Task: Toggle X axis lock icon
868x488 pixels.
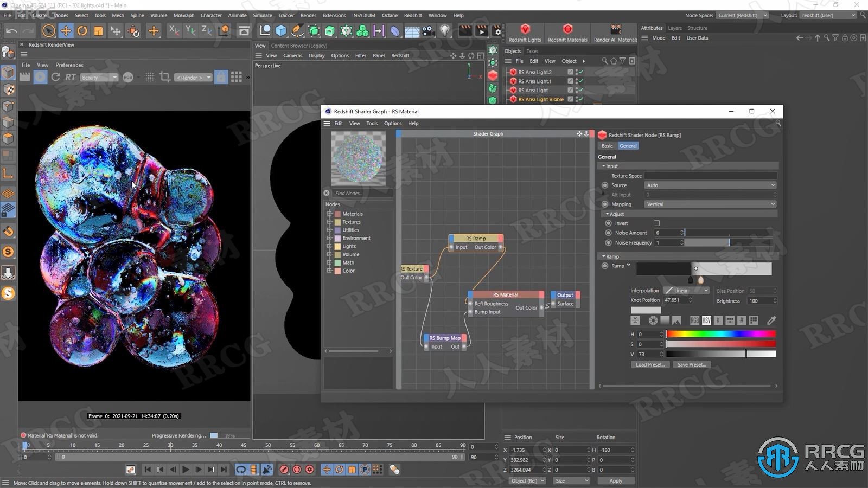Action: [174, 31]
